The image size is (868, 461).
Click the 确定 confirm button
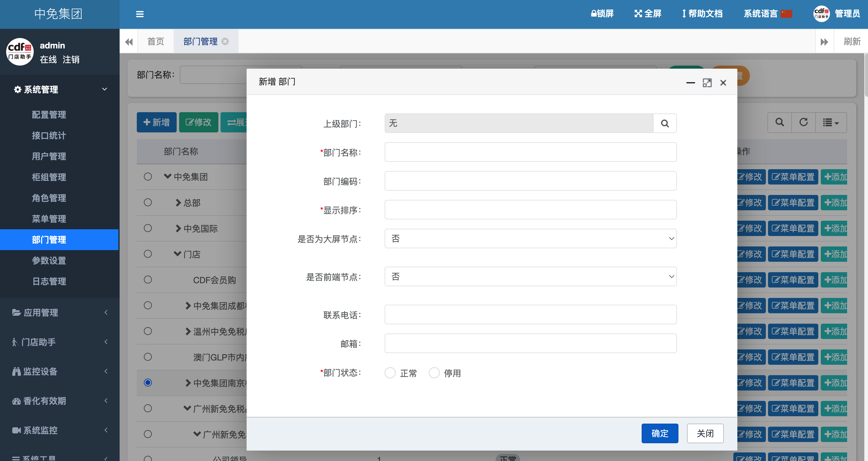[659, 433]
